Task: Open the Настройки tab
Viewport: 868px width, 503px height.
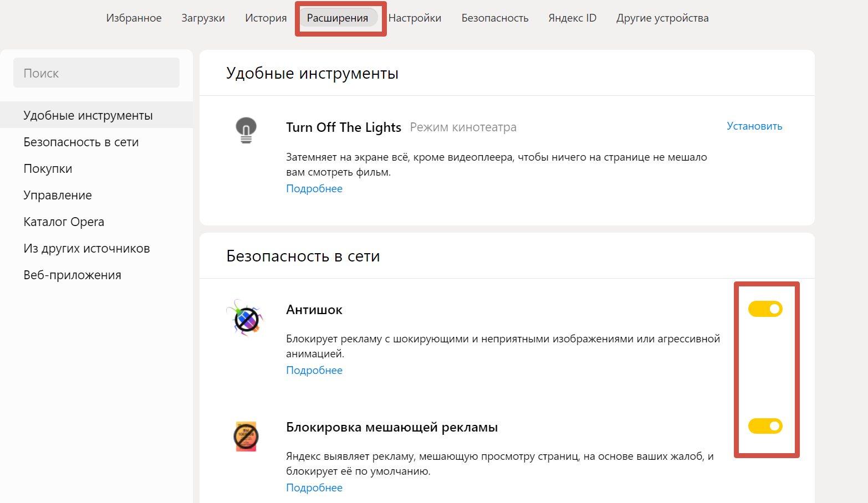Action: pos(415,18)
